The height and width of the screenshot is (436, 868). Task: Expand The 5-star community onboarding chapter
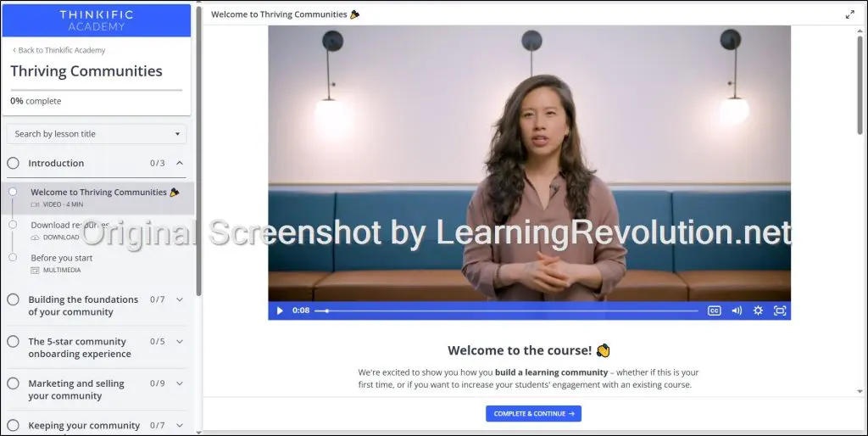pos(180,341)
